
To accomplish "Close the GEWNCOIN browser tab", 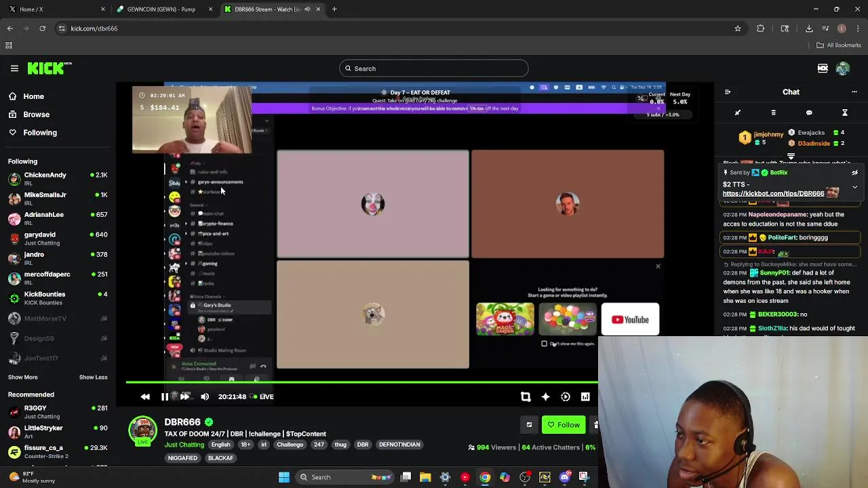I will point(210,9).
